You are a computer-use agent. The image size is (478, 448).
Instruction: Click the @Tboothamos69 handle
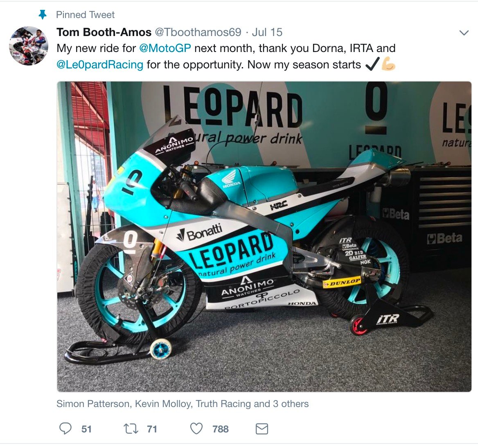click(x=198, y=32)
